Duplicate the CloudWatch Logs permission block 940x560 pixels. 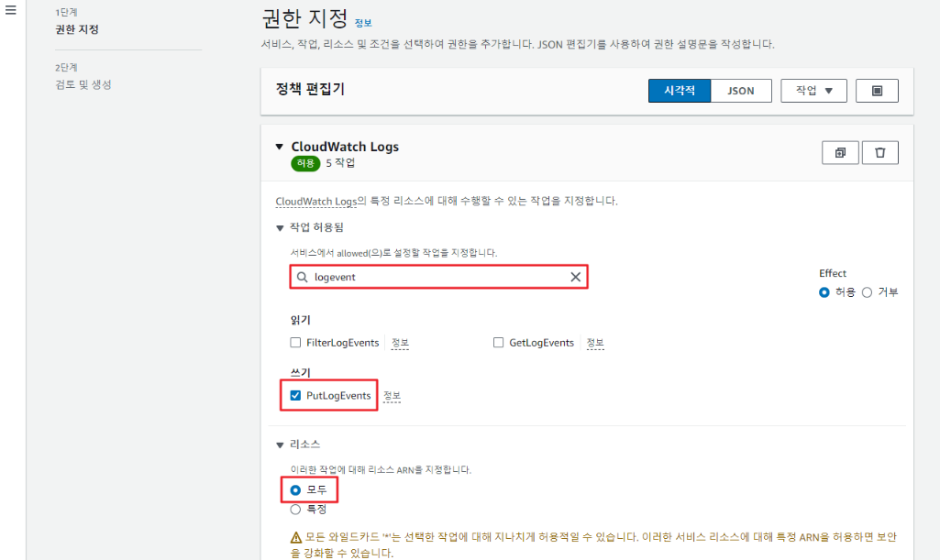click(840, 153)
